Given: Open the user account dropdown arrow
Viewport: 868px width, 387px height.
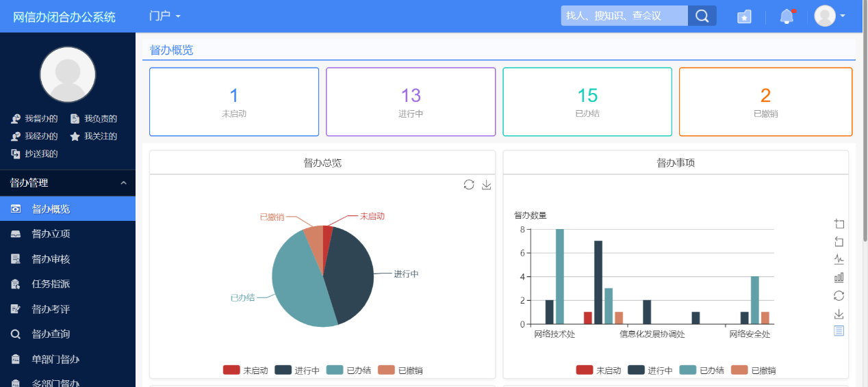Looking at the screenshot, I should tap(843, 16).
